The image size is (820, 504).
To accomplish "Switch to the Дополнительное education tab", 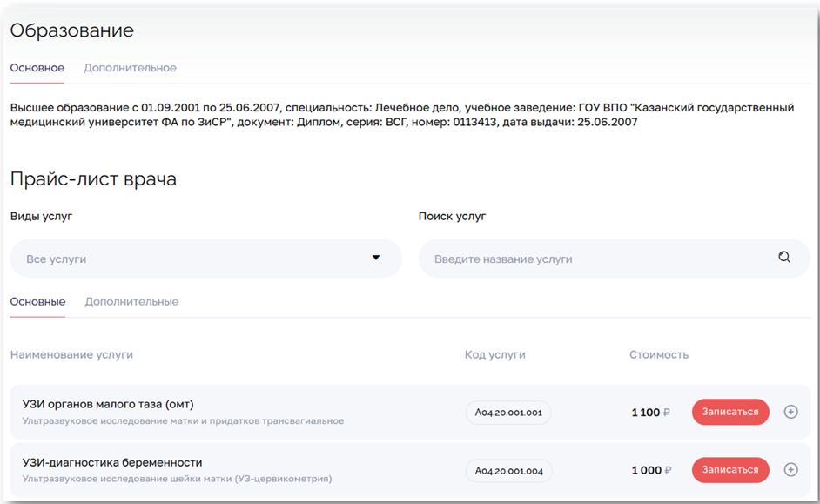I will [x=130, y=68].
